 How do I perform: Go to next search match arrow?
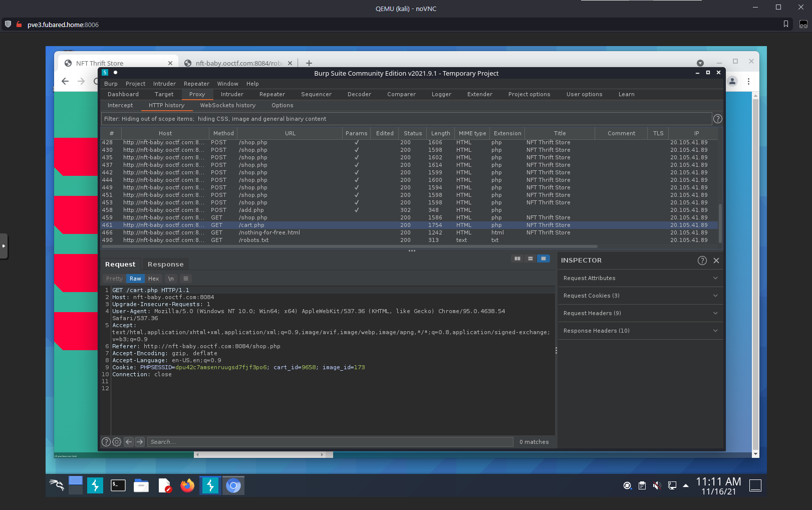point(140,442)
